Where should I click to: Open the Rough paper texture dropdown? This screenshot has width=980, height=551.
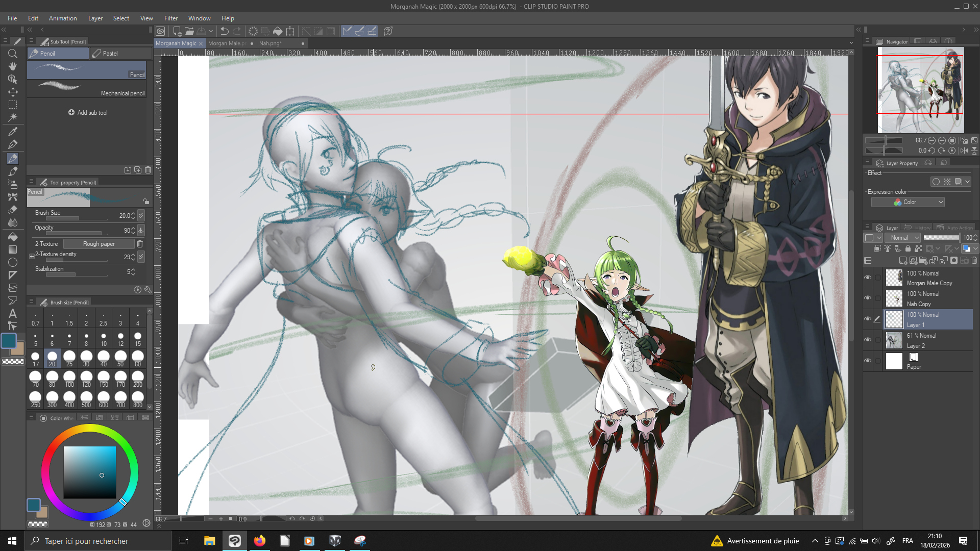click(x=99, y=244)
